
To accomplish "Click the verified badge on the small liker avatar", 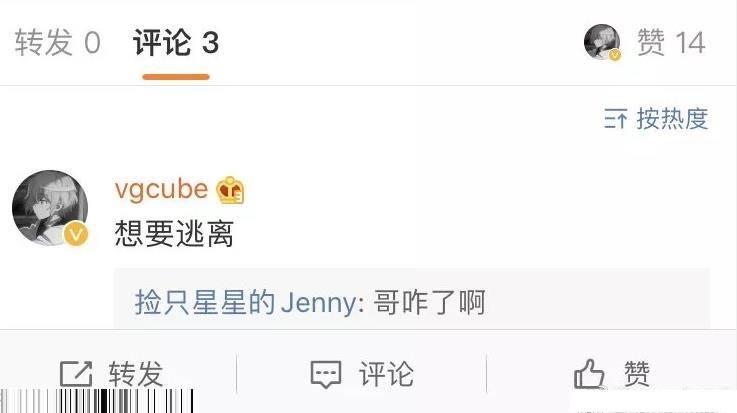I will pyautogui.click(x=615, y=55).
